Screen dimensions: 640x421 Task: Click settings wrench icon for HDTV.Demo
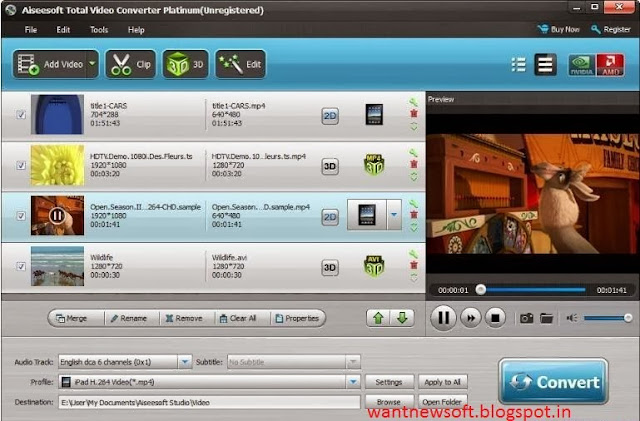pyautogui.click(x=413, y=153)
